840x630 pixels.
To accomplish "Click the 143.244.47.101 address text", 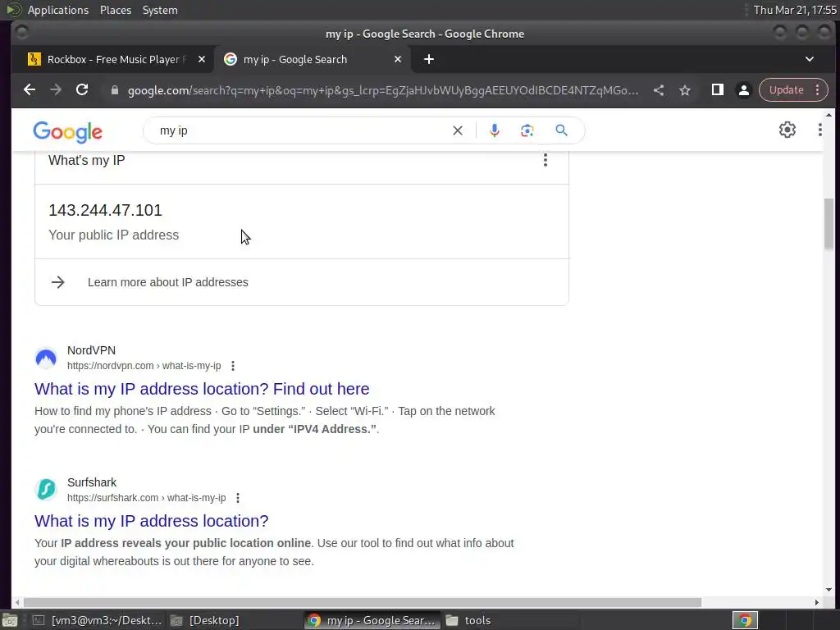I will 106,210.
